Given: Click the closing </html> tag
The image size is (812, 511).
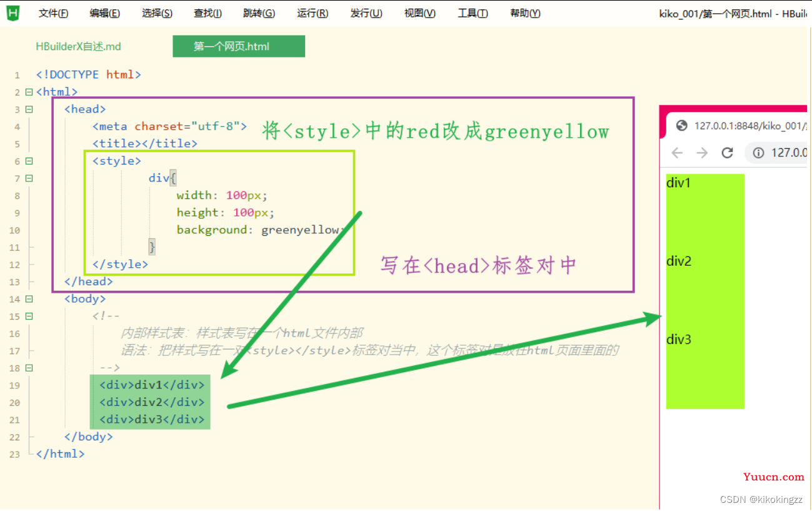Looking at the screenshot, I should (x=60, y=454).
